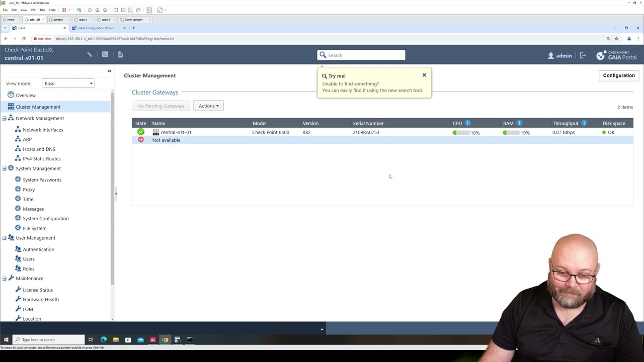The height and width of the screenshot is (362, 644).
Task: Click the admin user account link
Action: (x=560, y=55)
